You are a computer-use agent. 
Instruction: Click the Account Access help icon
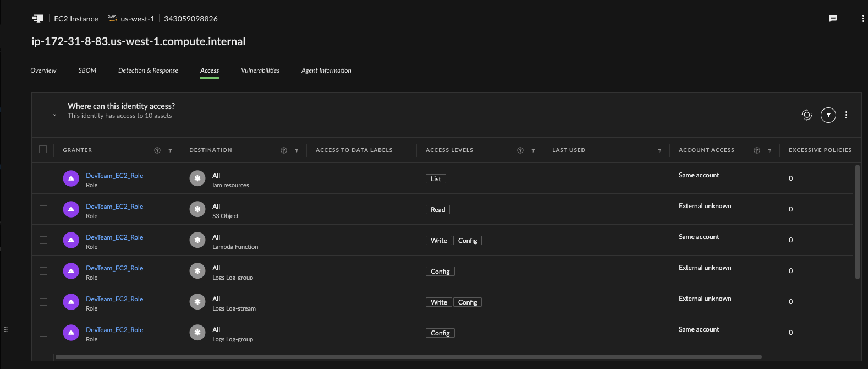click(x=757, y=150)
